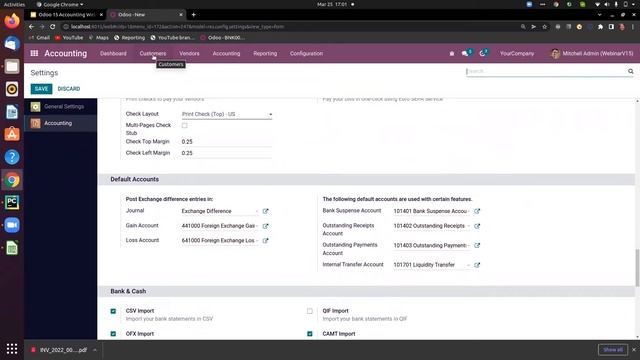Open external link for Internal Transfer Account
The height and width of the screenshot is (360, 640).
pyautogui.click(x=477, y=265)
